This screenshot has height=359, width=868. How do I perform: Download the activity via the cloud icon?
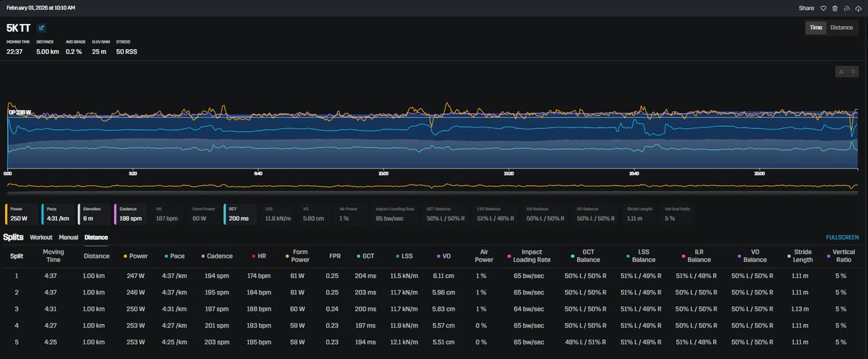(x=858, y=8)
